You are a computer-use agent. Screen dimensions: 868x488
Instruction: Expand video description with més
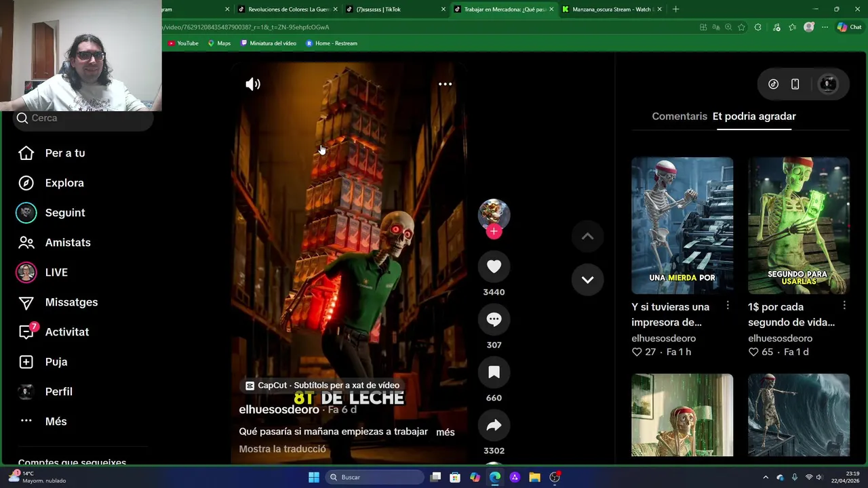(446, 432)
